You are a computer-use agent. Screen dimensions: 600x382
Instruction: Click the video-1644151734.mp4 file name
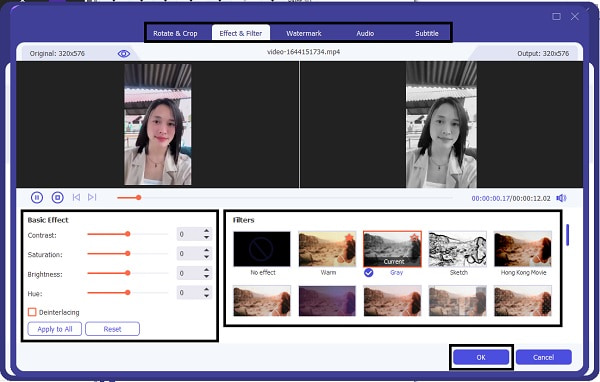coord(303,52)
